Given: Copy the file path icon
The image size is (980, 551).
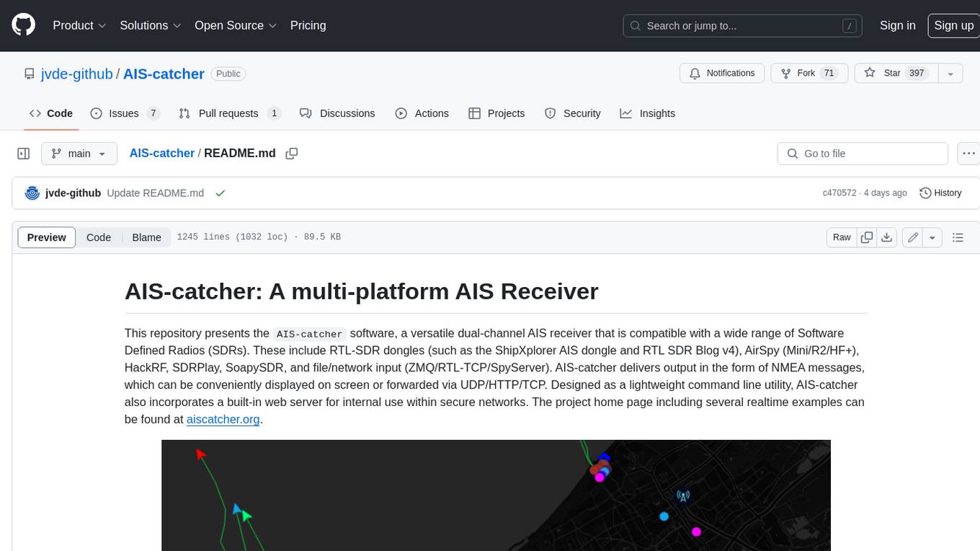Looking at the screenshot, I should (x=292, y=153).
